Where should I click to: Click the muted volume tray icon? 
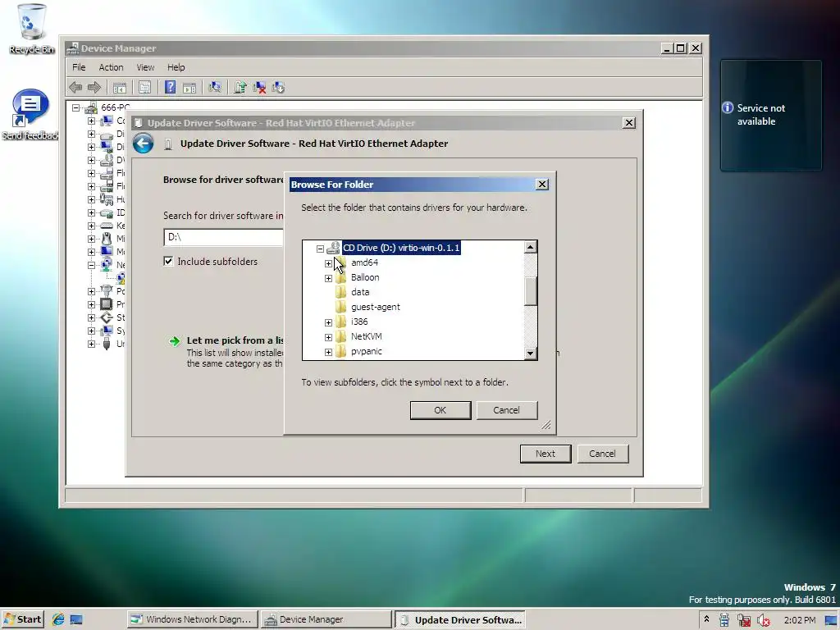764,620
